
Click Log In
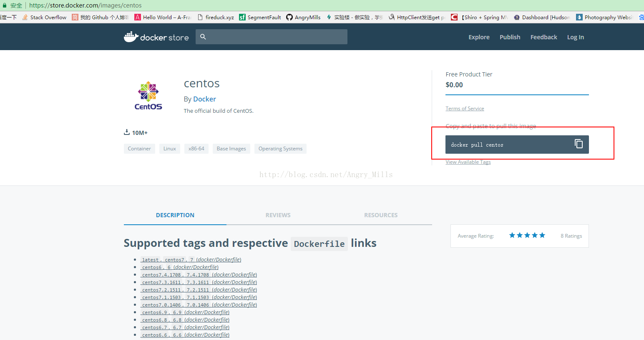tap(575, 37)
